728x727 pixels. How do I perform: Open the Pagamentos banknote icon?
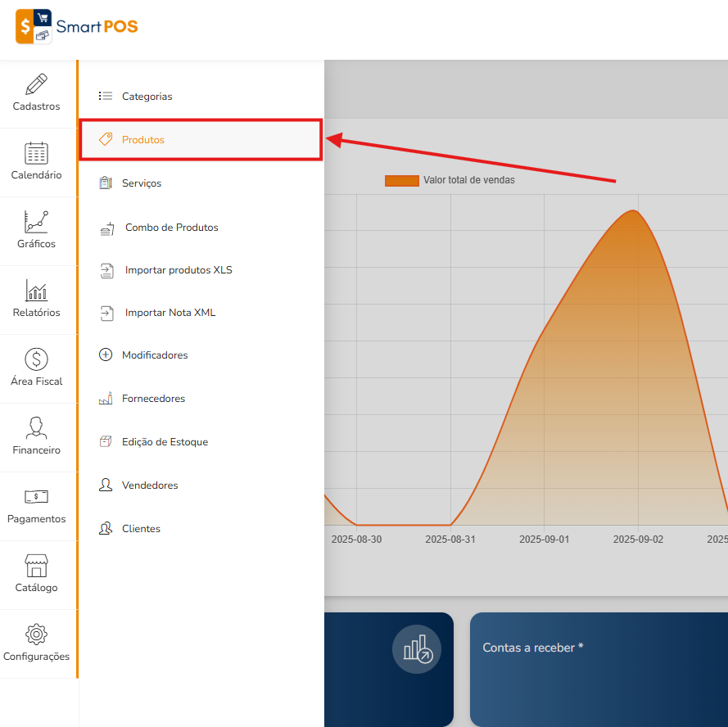(36, 497)
